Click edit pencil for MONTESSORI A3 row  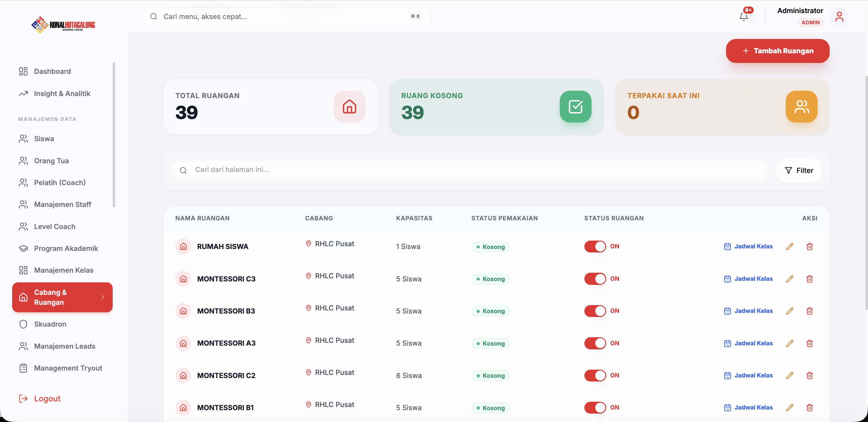pyautogui.click(x=790, y=343)
